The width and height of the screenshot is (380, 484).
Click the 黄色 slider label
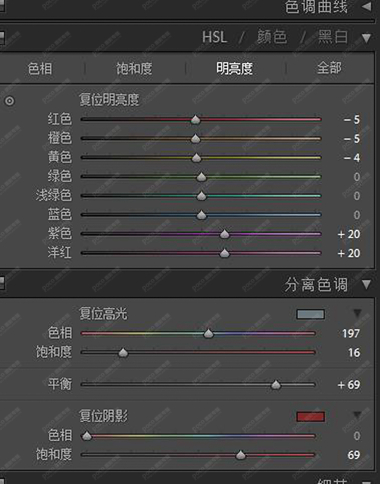pos(60,157)
